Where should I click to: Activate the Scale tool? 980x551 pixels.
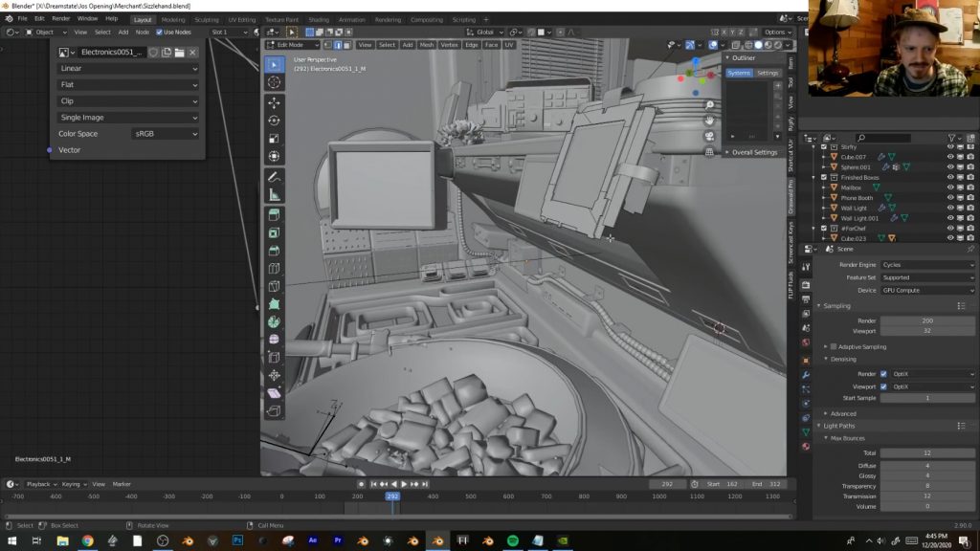[x=275, y=139]
